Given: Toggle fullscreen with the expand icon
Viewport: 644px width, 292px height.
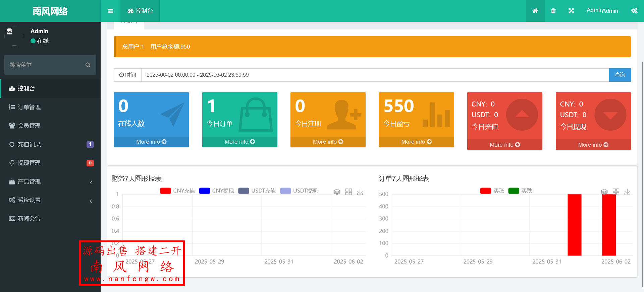Looking at the screenshot, I should pyautogui.click(x=571, y=11).
